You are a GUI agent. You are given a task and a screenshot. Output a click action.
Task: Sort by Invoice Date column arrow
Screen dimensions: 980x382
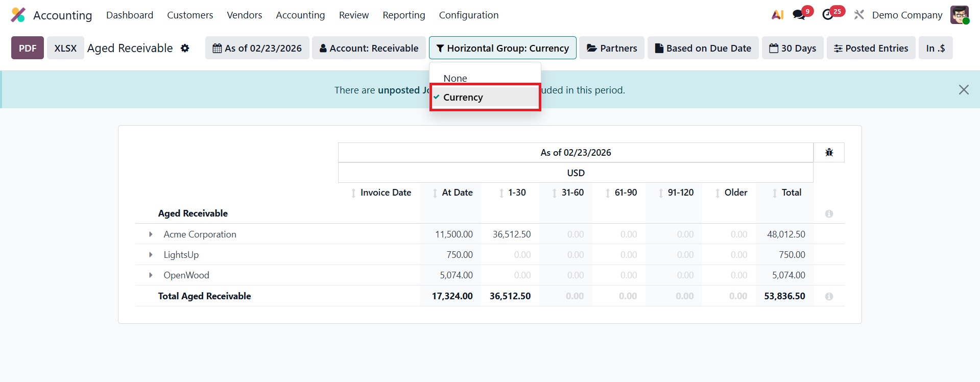353,193
